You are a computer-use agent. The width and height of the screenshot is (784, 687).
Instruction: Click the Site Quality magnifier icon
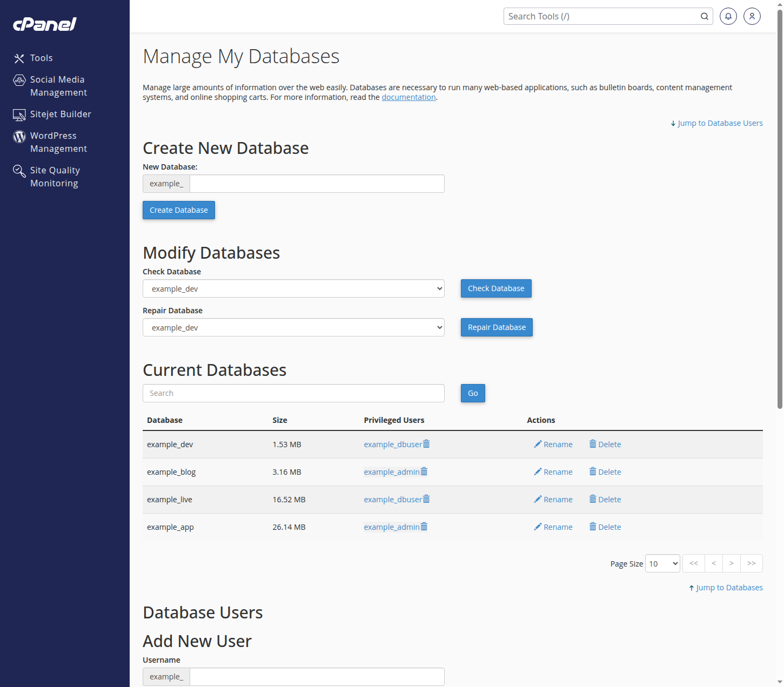click(19, 171)
